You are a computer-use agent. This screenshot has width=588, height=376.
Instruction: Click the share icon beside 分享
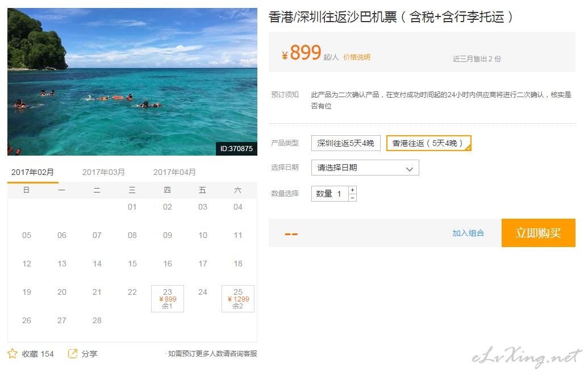pyautogui.click(x=72, y=353)
